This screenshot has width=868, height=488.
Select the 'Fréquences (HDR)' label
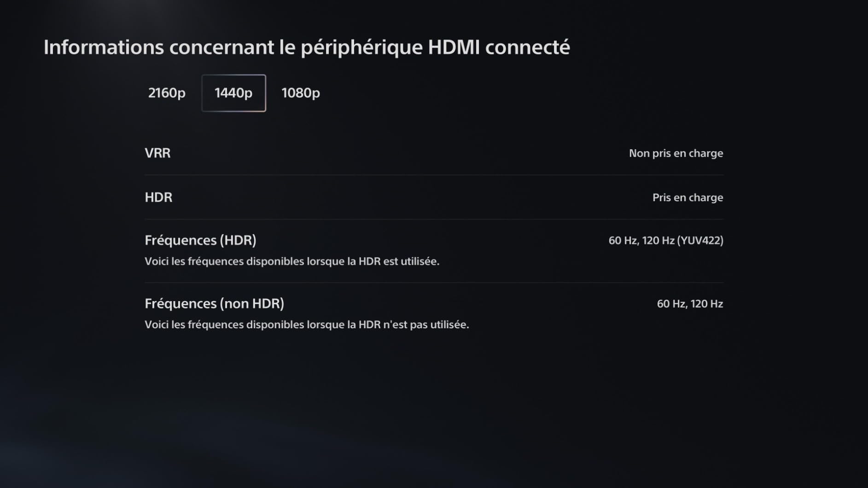200,240
